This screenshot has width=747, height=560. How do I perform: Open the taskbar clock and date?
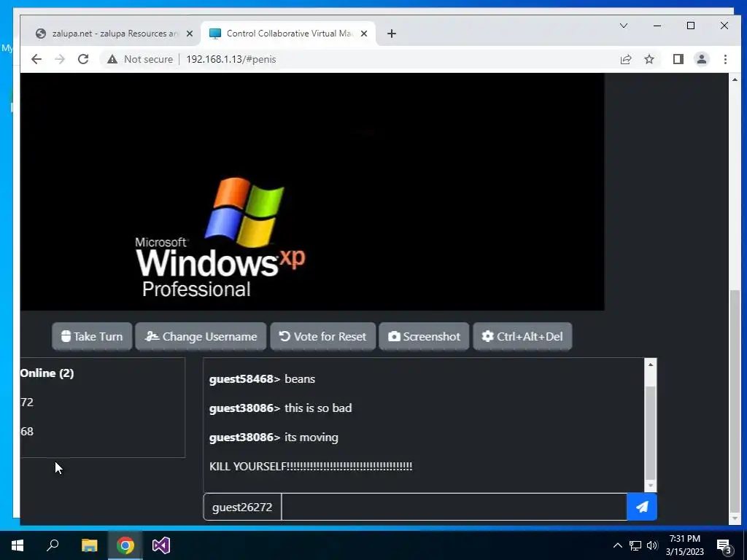tap(684, 545)
